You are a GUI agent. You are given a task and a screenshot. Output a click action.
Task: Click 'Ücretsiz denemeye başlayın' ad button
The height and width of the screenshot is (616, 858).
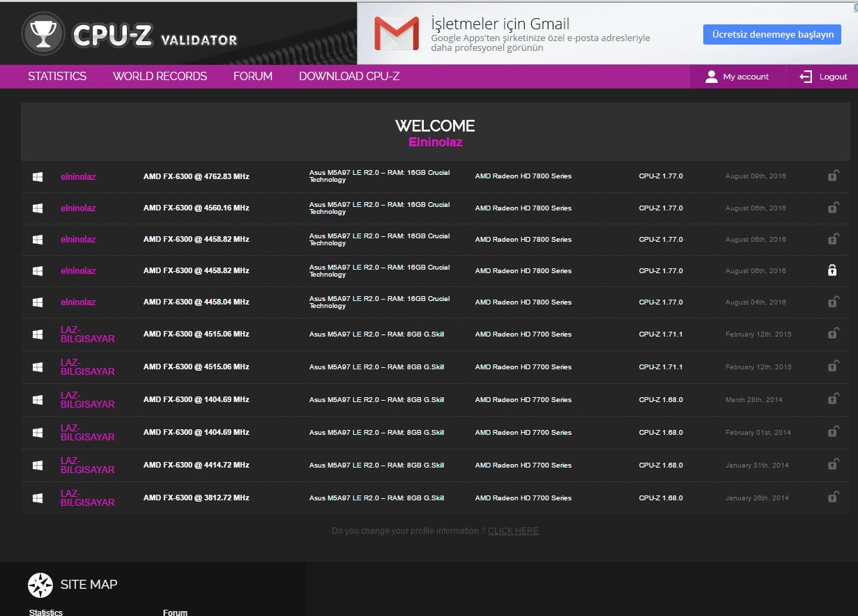[772, 34]
